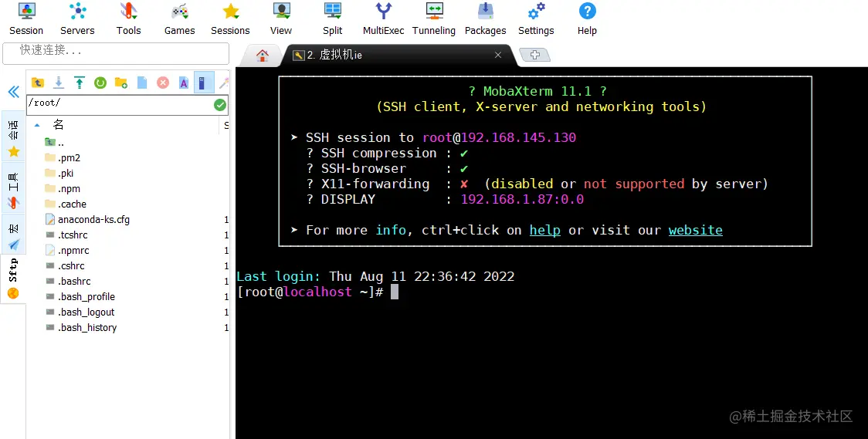Select the .pm2 folder
This screenshot has width=868, height=439.
pyautogui.click(x=63, y=158)
